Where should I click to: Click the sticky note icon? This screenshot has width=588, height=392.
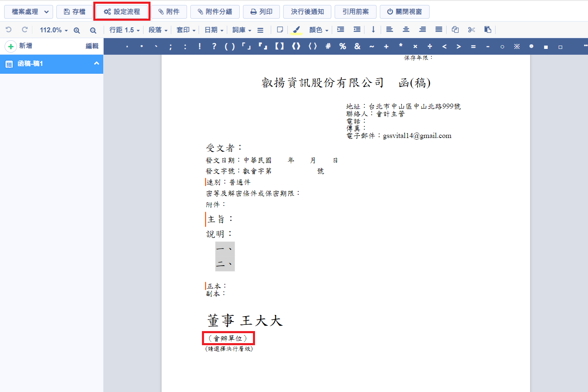pyautogui.click(x=280, y=30)
